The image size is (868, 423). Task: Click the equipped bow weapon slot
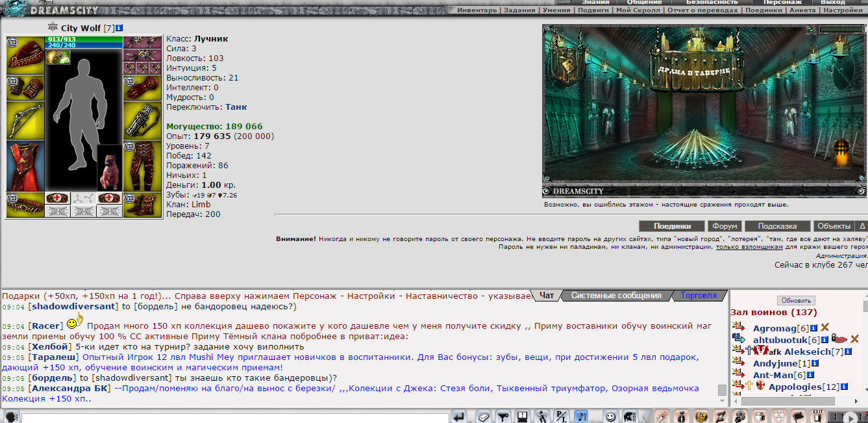25,120
